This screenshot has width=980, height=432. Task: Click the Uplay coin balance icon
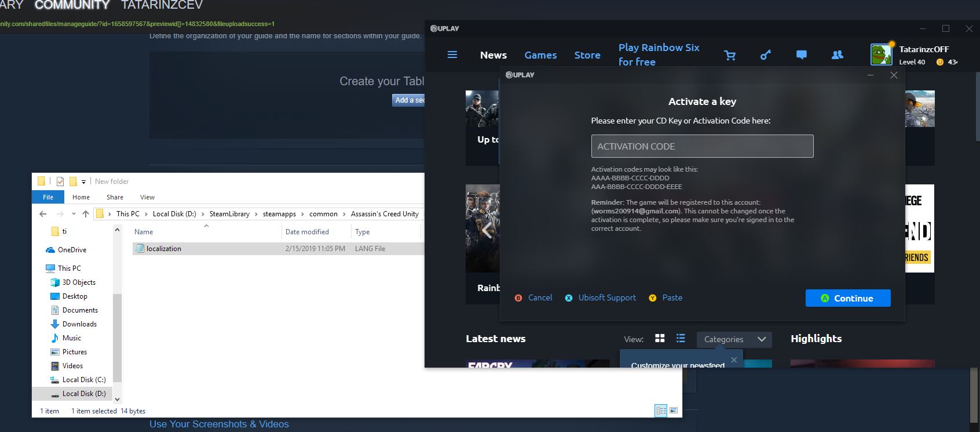pyautogui.click(x=939, y=62)
